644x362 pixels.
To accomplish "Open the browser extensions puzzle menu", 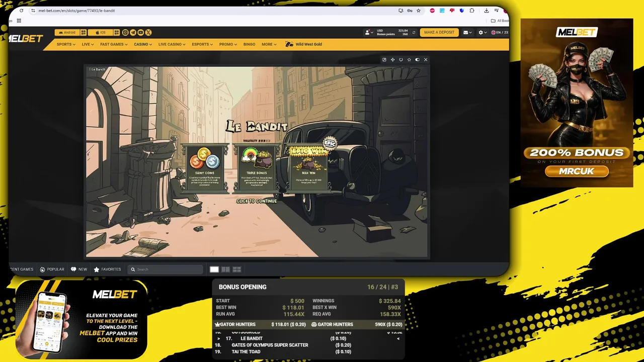I will [472, 11].
